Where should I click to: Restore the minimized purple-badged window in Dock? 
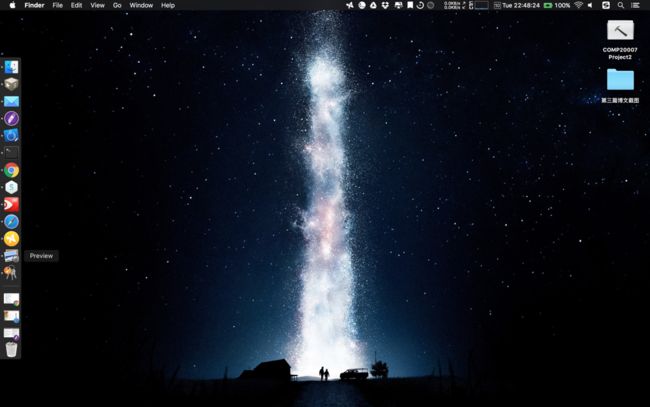click(x=11, y=334)
